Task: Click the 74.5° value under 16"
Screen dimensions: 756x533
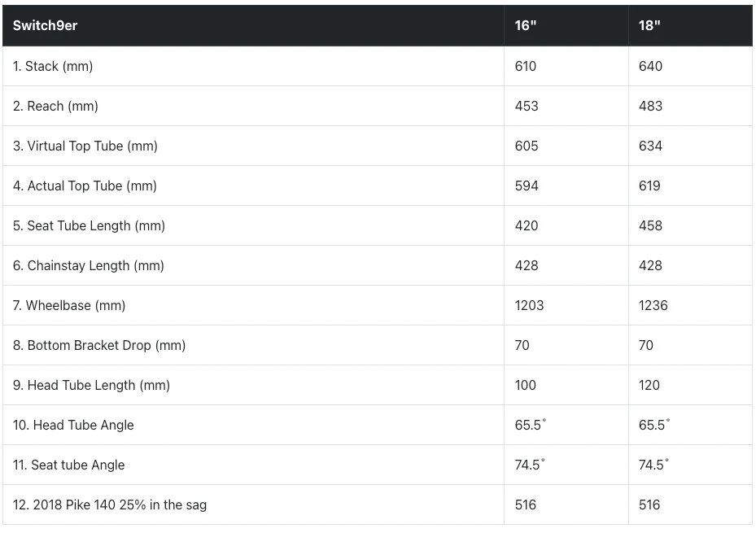Action: pos(530,465)
